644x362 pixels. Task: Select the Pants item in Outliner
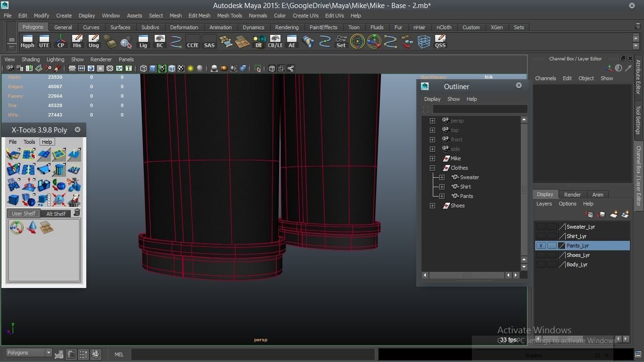point(466,196)
